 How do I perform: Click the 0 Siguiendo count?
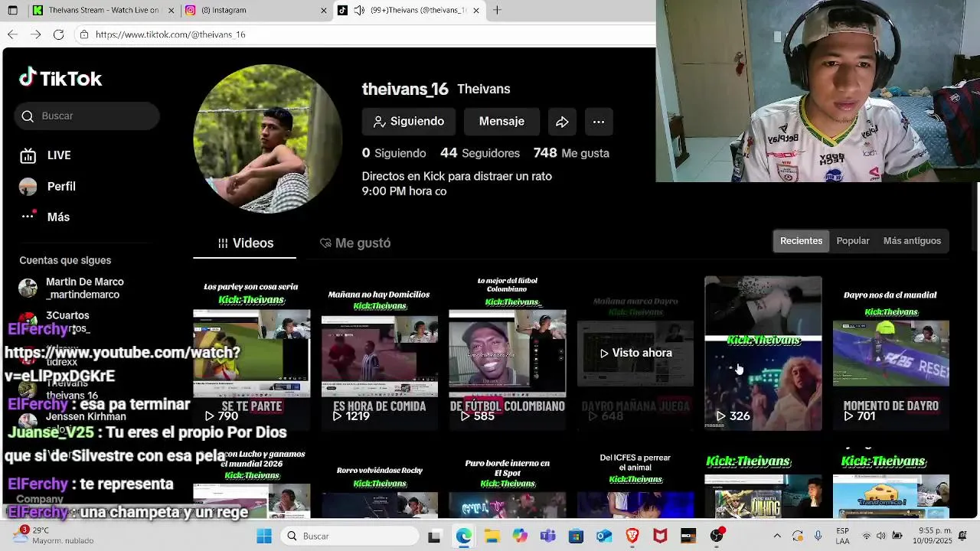(394, 153)
